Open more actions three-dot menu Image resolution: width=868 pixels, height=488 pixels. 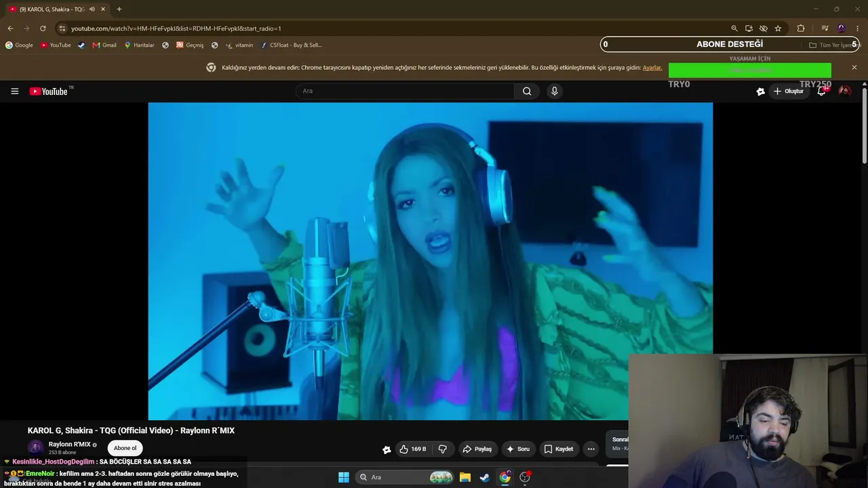point(591,449)
